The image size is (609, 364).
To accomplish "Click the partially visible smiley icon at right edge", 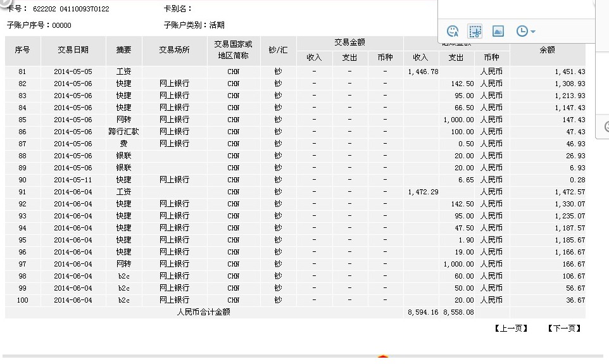I will (606, 126).
